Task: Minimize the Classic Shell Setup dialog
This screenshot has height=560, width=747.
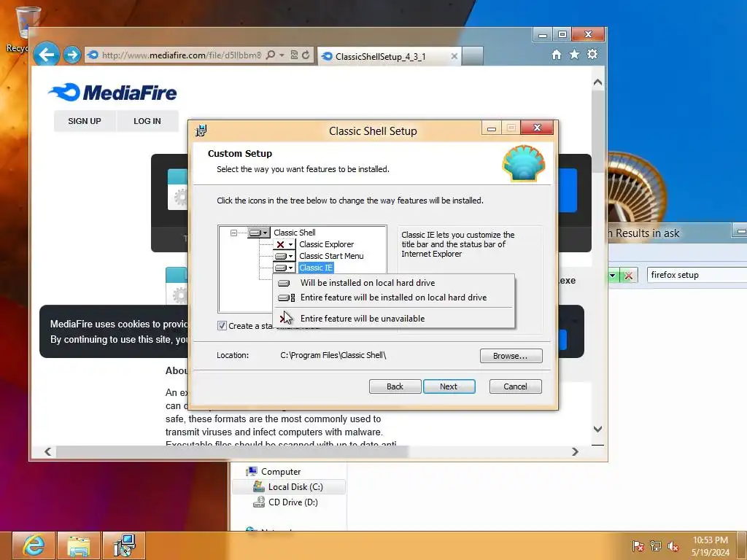Action: tap(492, 128)
